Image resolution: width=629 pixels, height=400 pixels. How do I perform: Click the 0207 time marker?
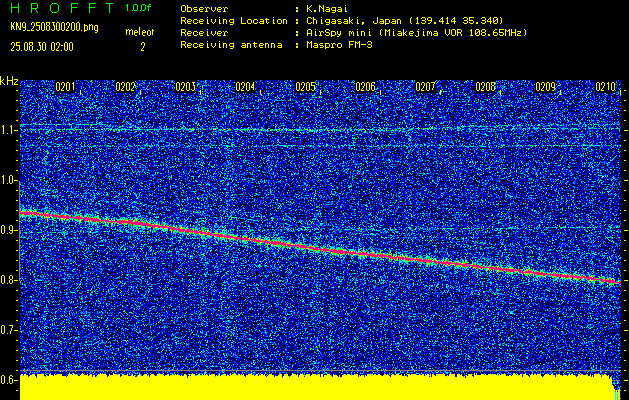pos(425,87)
